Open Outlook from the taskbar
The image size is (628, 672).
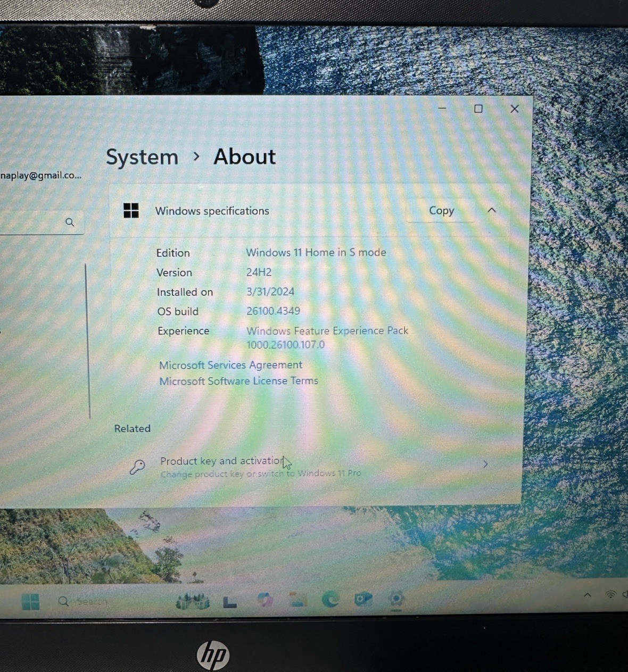(363, 600)
